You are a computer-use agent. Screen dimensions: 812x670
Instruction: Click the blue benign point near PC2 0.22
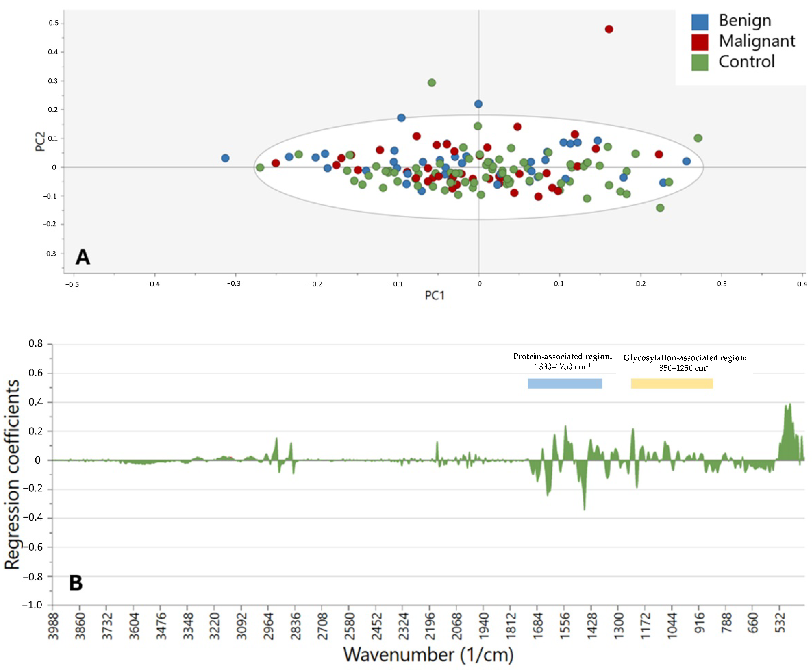tap(478, 104)
